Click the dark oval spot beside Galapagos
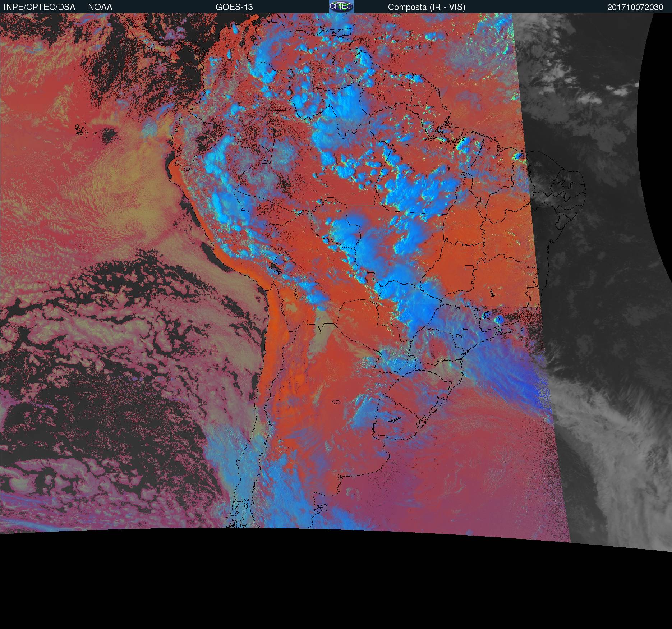This screenshot has height=629, width=672. 109,134
